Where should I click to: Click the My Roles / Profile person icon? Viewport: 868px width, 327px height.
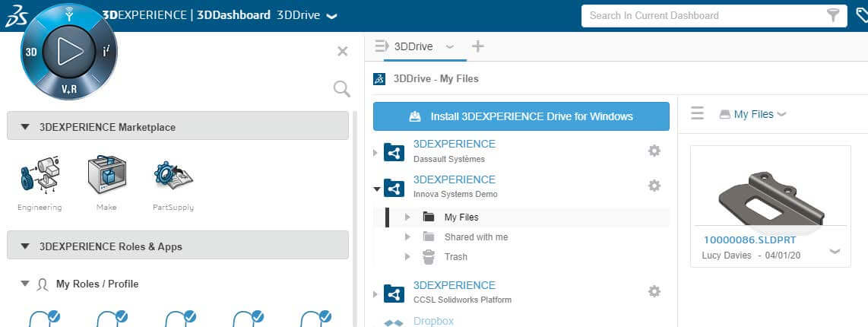43,285
